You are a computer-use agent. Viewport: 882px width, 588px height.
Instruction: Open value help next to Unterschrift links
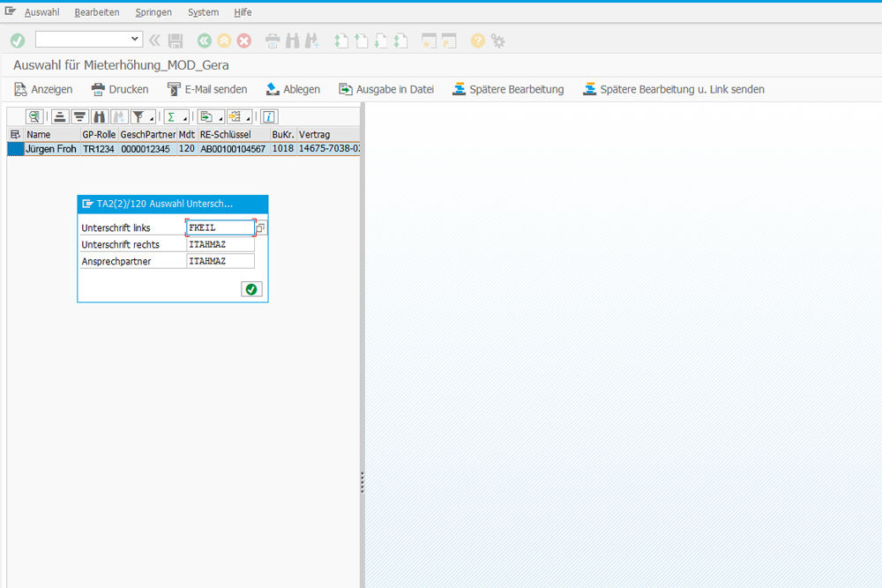[261, 227]
